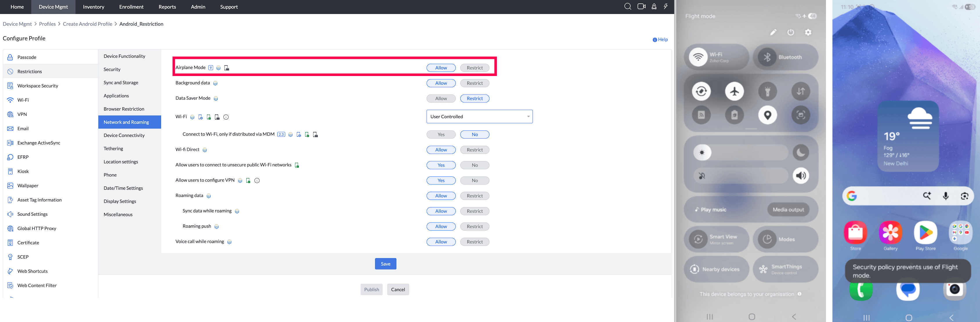
Task: Switch to the Tethering restrictions section
Action: click(113, 149)
